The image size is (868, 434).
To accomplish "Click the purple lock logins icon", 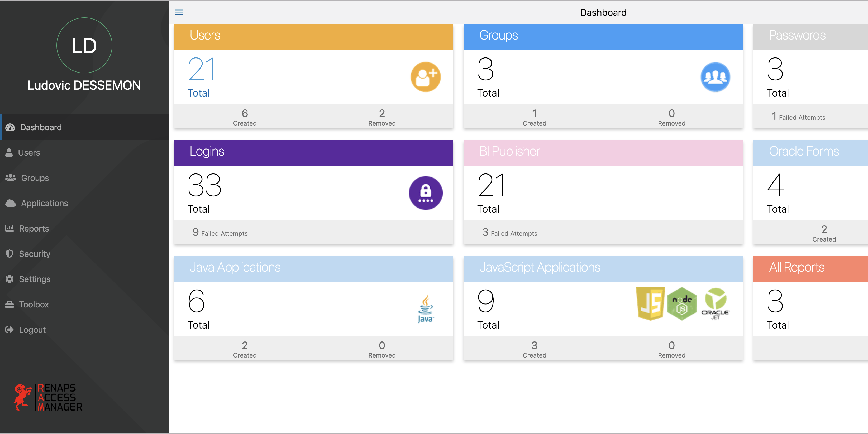I will (x=425, y=193).
